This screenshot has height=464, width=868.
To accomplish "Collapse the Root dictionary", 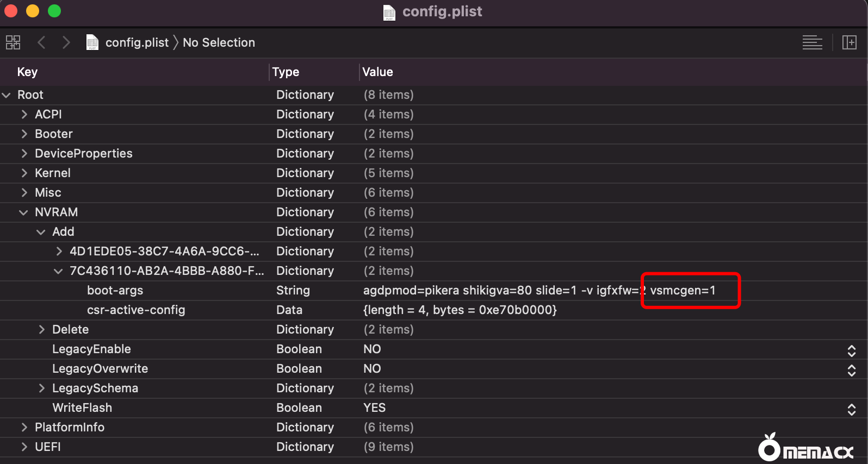I will [7, 95].
